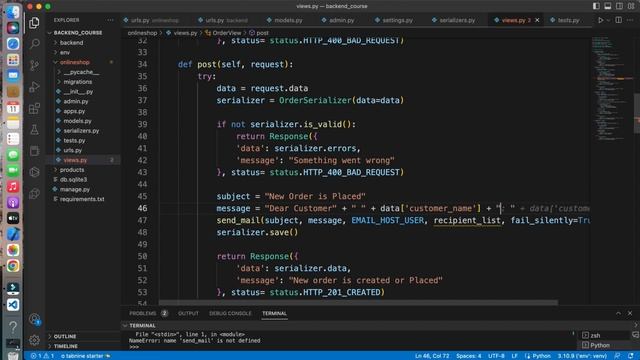Viewport: 640px width, 360px height.
Task: Open the Search view in activity bar
Action: click(x=35, y=44)
